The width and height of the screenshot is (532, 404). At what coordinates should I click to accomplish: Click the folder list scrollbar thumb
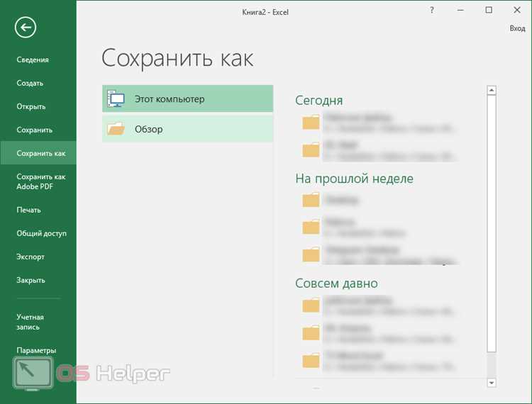click(492, 224)
